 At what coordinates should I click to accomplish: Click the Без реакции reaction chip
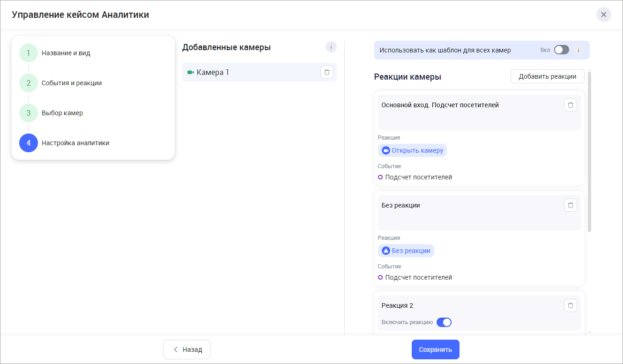click(406, 251)
